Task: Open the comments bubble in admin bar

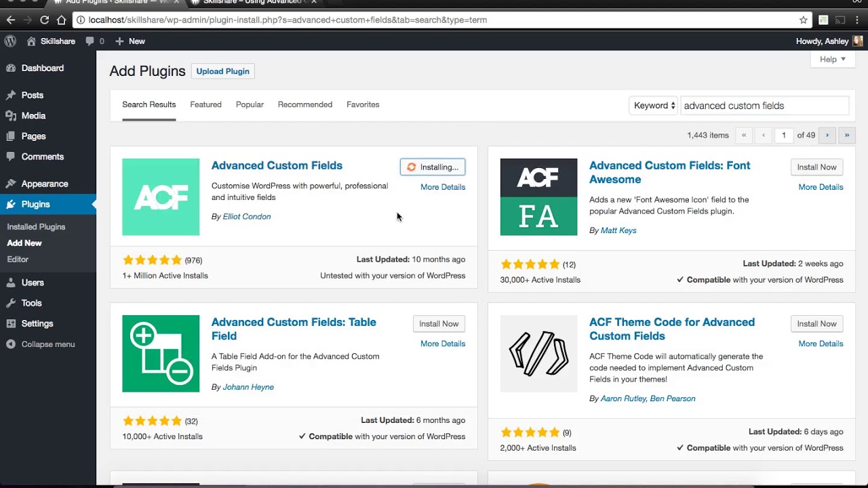Action: click(90, 41)
